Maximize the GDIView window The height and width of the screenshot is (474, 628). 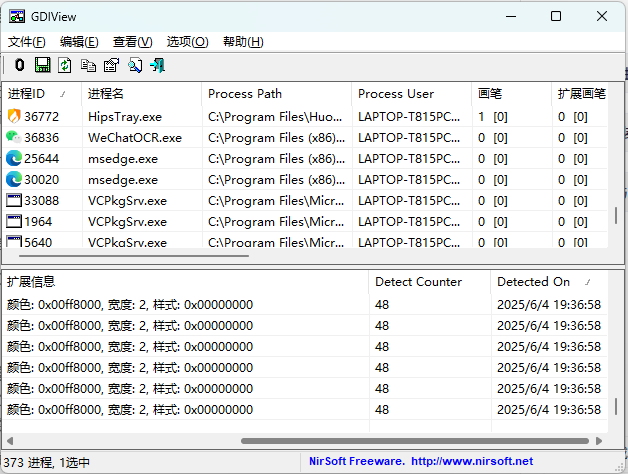click(x=556, y=16)
